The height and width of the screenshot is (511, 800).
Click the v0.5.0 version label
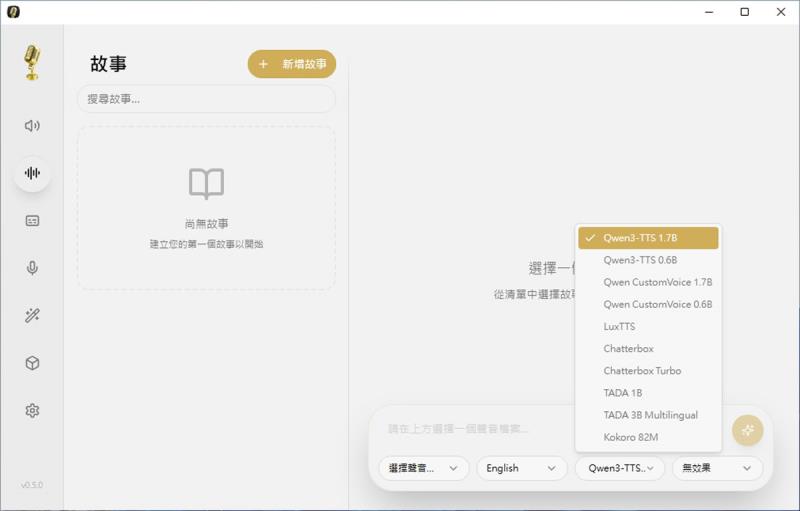[x=32, y=485]
